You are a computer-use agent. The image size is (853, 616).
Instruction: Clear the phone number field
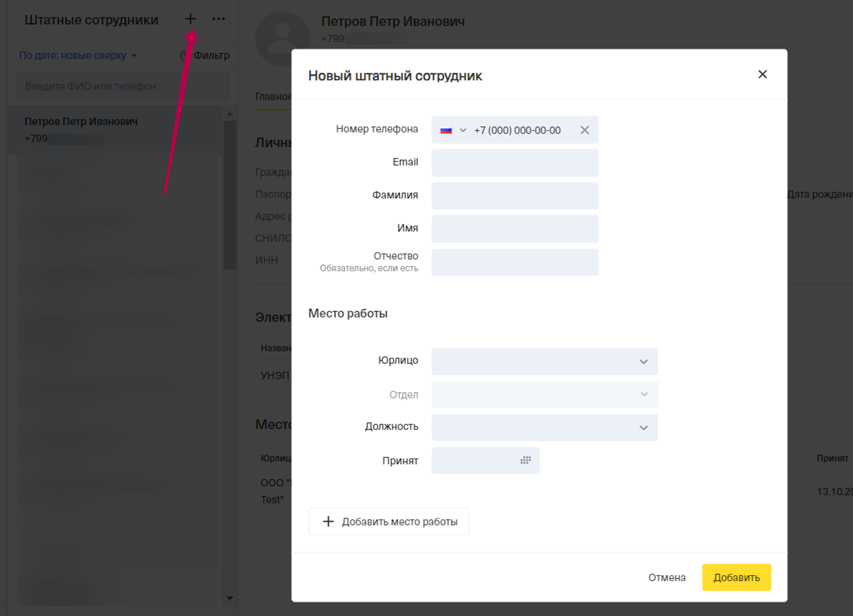584,130
